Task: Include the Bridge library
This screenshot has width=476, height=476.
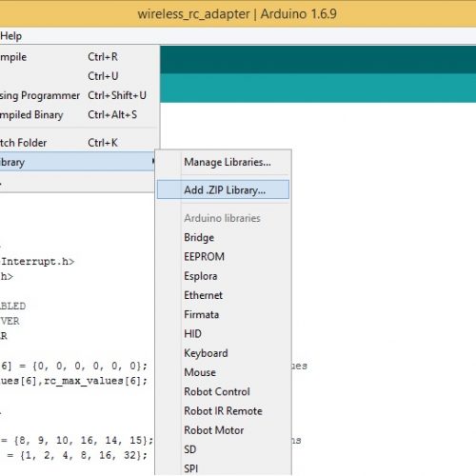Action: (223, 237)
